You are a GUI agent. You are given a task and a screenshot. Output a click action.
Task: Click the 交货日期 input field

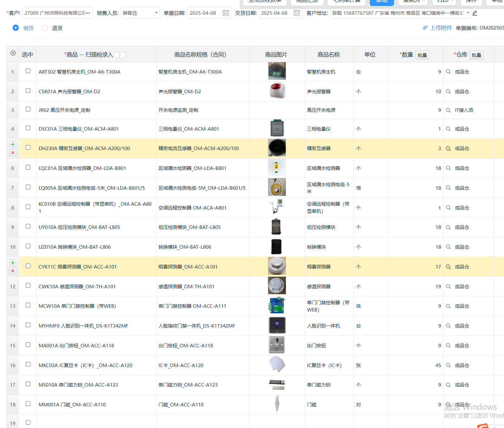pyautogui.click(x=280, y=13)
